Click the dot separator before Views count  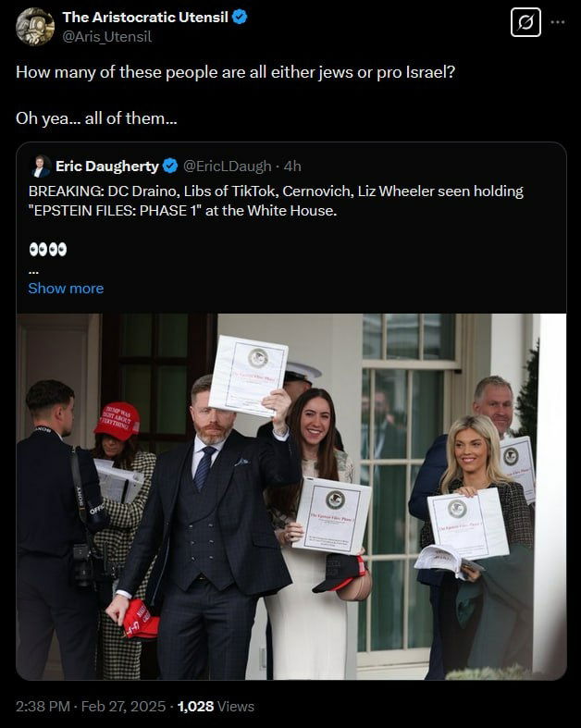pos(171,706)
